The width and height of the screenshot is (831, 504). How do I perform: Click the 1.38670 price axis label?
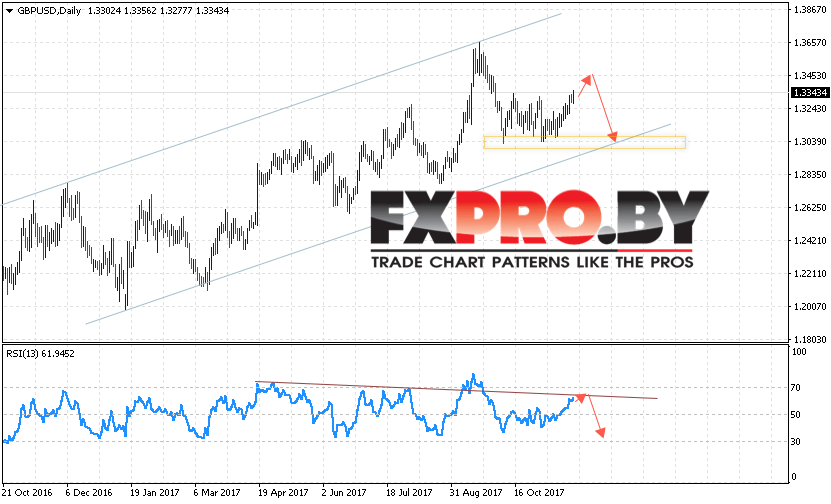pos(810,10)
